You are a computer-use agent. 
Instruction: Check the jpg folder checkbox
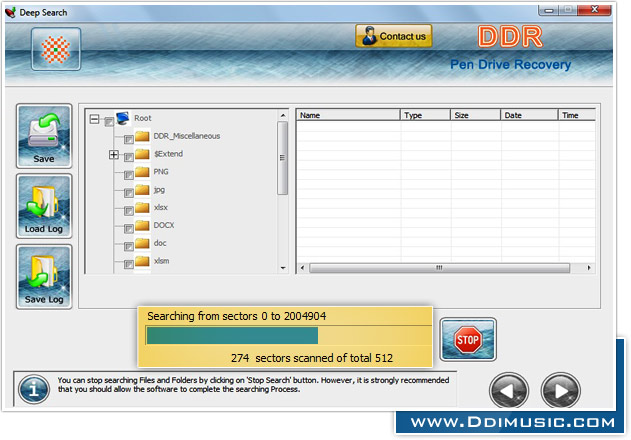coord(129,193)
